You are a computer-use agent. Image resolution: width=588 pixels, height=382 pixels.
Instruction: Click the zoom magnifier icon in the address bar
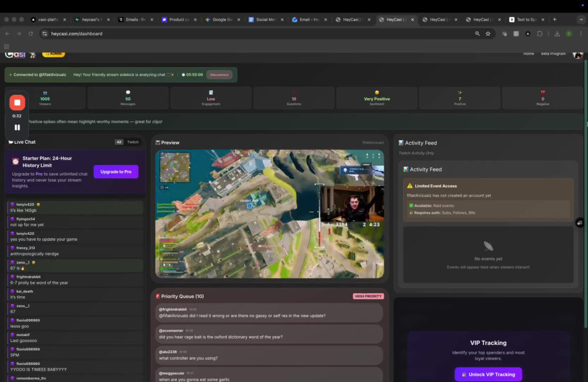coord(477,34)
